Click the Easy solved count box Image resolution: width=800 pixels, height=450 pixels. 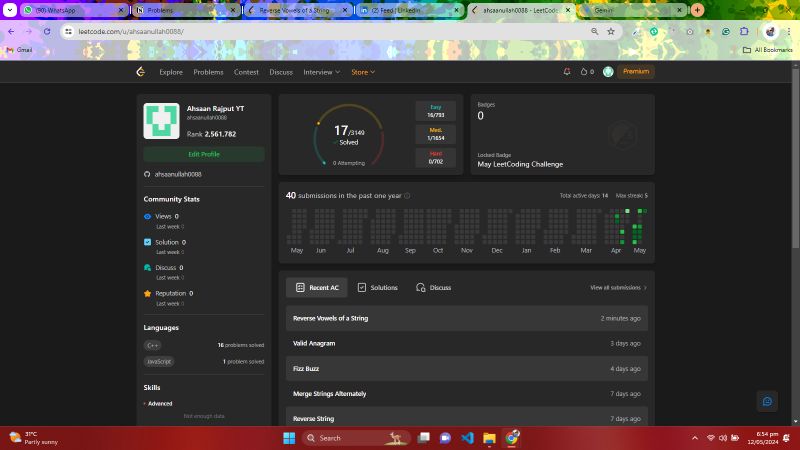[x=436, y=111]
